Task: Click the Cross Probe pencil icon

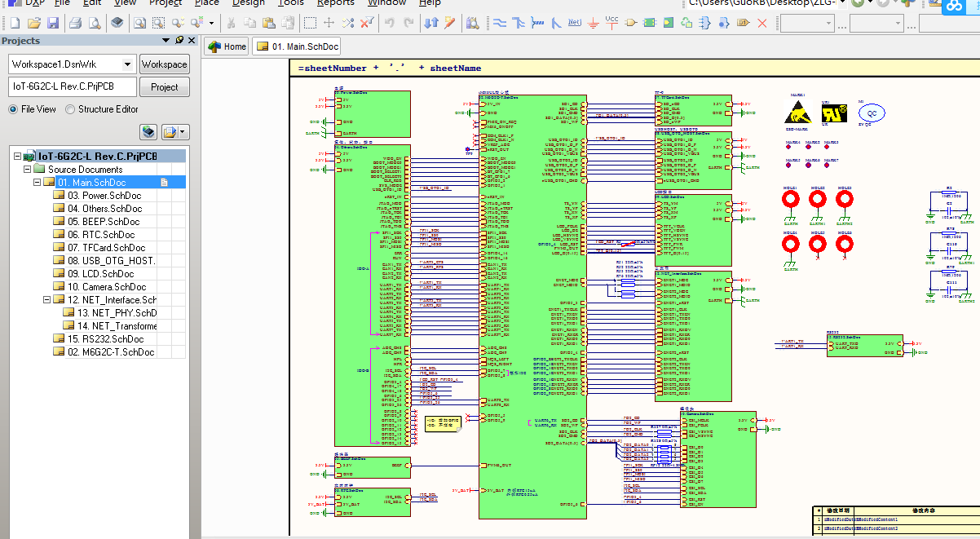Action: [x=450, y=23]
